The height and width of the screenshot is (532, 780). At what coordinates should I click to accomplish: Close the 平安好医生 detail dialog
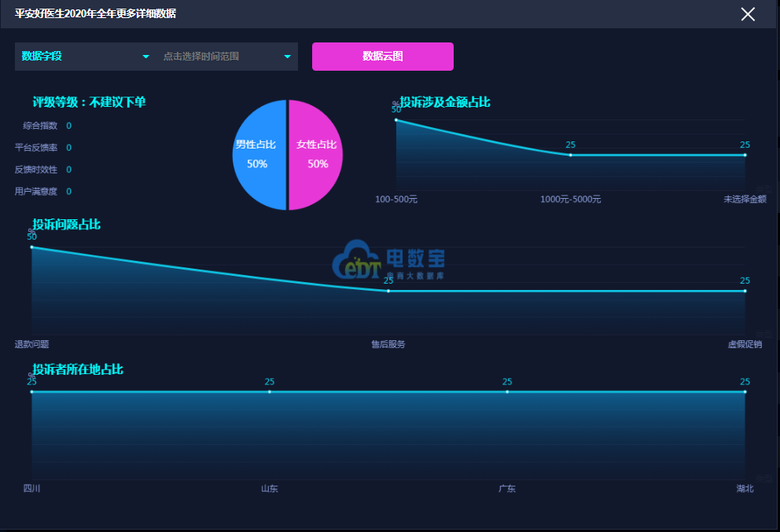(748, 14)
